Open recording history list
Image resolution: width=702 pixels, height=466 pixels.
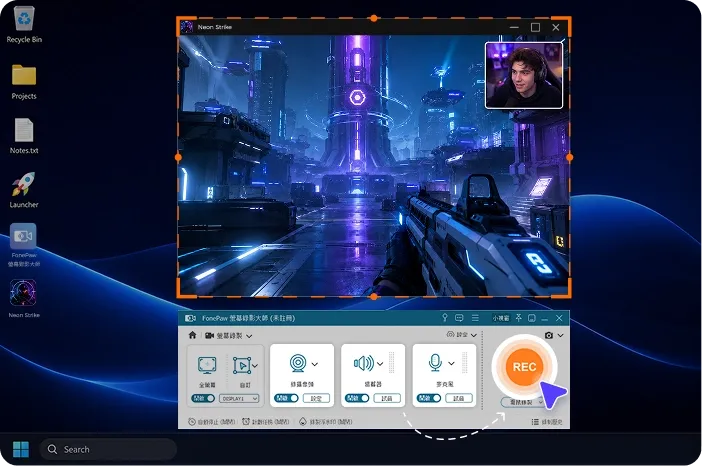coord(547,422)
